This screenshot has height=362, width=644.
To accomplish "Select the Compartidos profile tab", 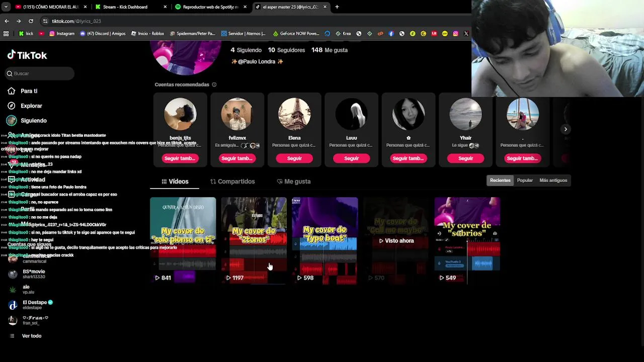I will (x=232, y=182).
